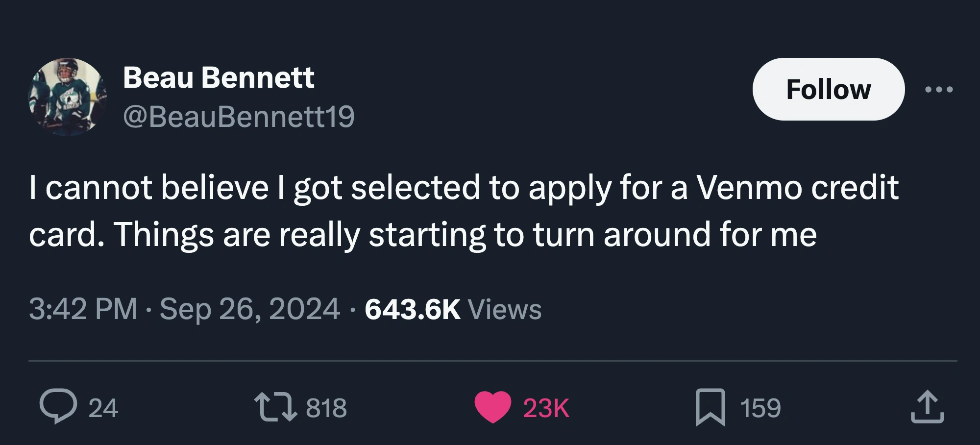Click the reply speech bubble icon

(58, 407)
